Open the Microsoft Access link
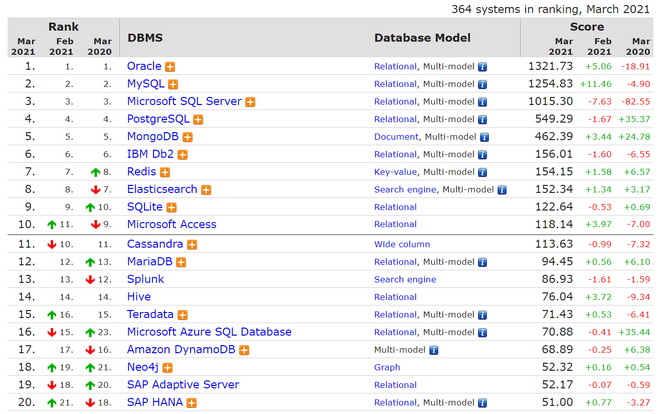 171,224
